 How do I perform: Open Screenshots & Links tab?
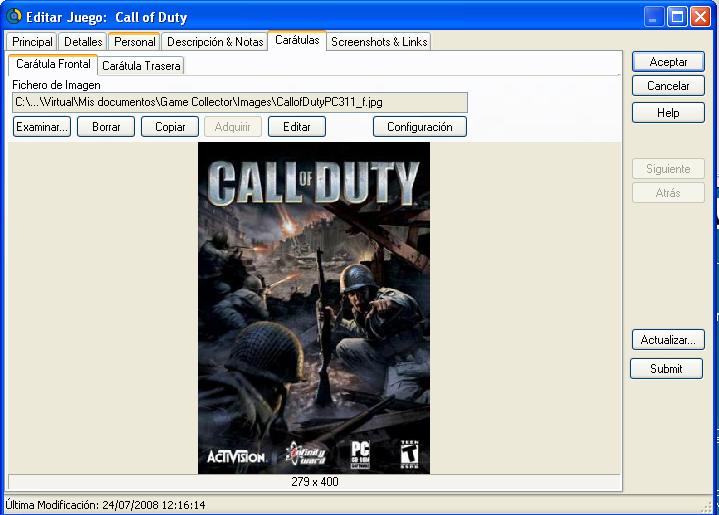379,42
